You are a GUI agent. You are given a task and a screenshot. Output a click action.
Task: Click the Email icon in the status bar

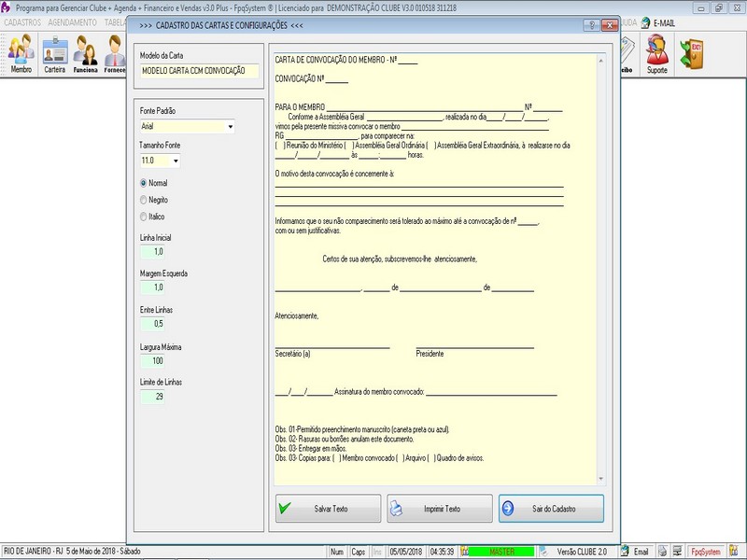625,552
